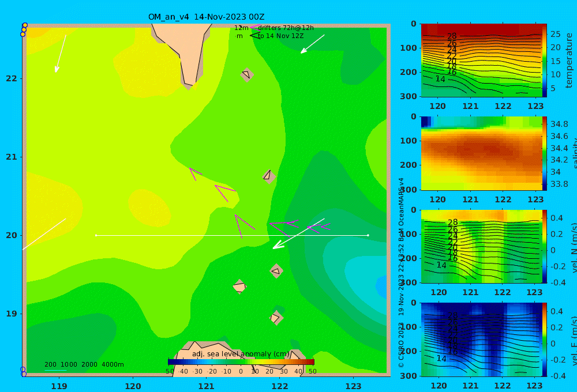Click the black arrow symbol in the legend
Screen dimensions: 577x392
pyautogui.click(x=255, y=36)
